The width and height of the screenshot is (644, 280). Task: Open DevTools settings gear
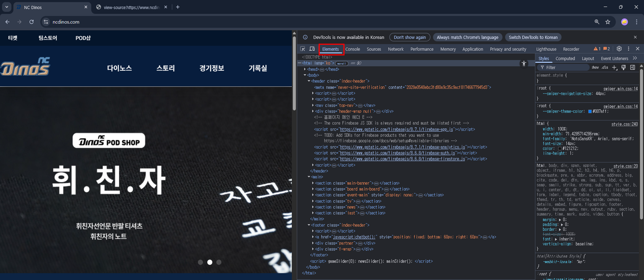click(619, 49)
